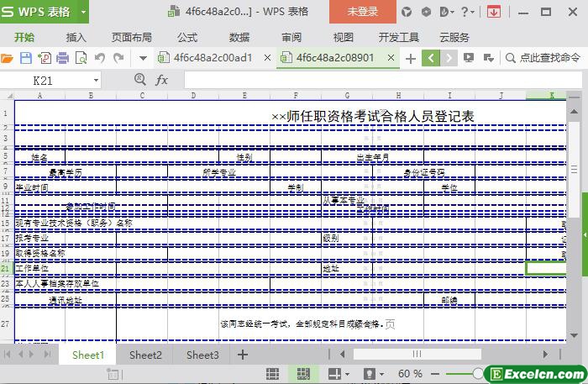Open the 开始 ribbon tab
The height and width of the screenshot is (384, 588).
[x=24, y=38]
